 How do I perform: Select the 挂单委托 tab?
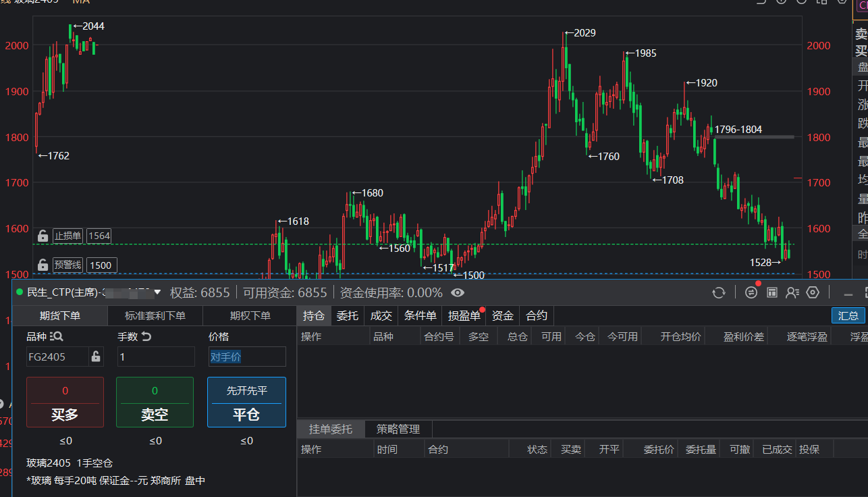331,429
